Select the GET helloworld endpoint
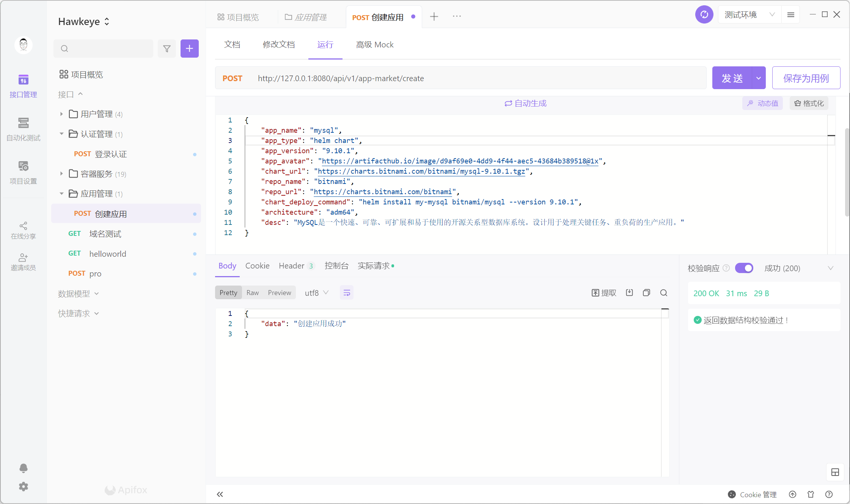The image size is (850, 504). (126, 254)
